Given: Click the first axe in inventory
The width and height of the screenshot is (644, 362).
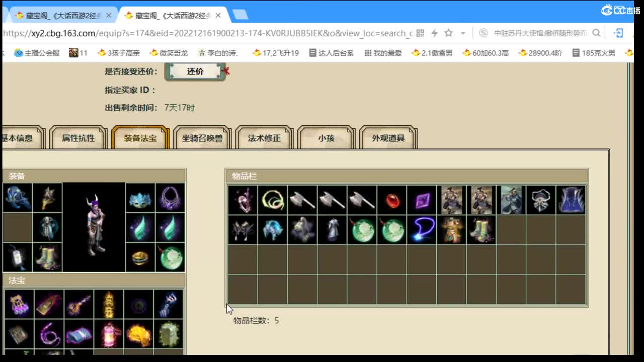Looking at the screenshot, I should 302,200.
